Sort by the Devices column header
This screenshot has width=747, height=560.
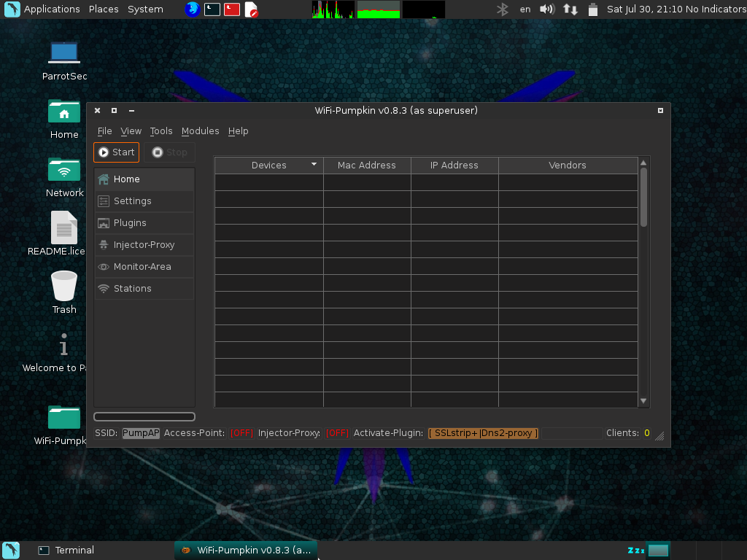[x=268, y=166]
